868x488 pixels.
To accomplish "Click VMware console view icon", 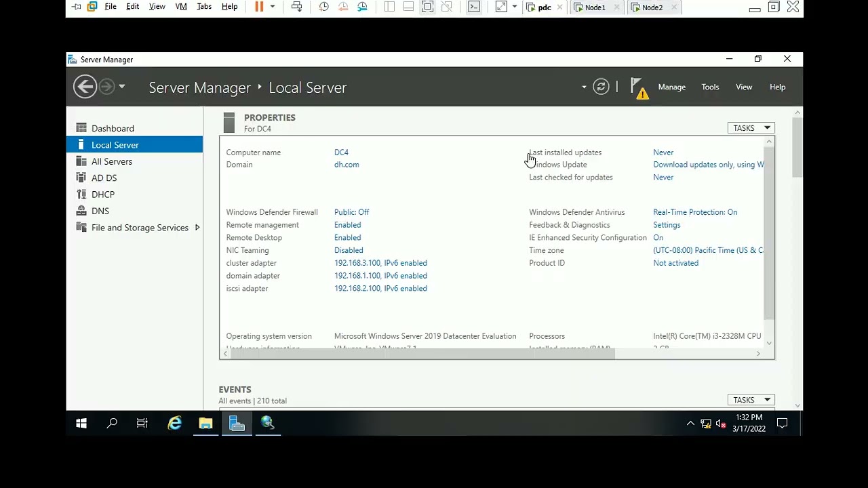I will [474, 7].
